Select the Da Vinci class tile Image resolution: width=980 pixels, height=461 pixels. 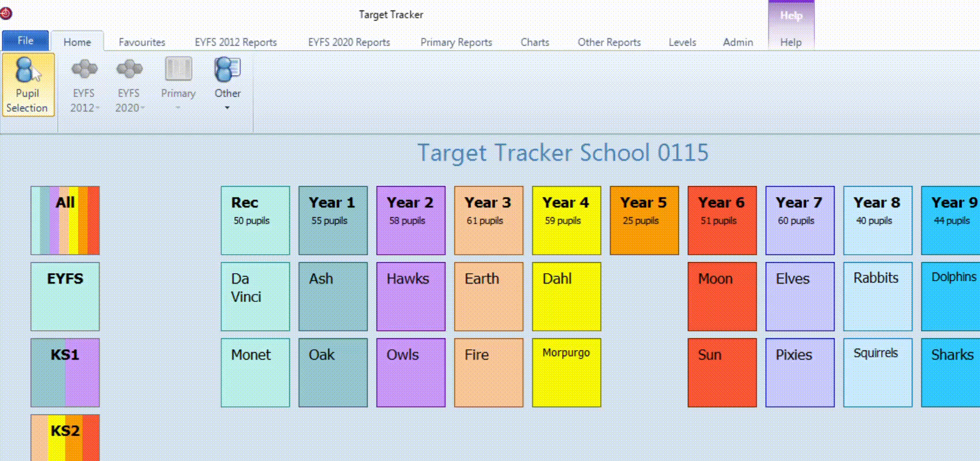tap(255, 296)
